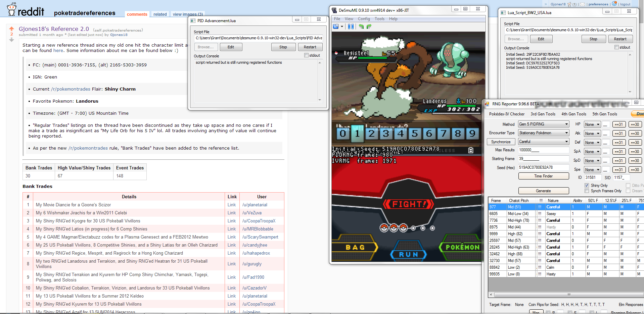The image size is (644, 314).
Task: Click PID Advancement output console scrollbar
Action: point(320,82)
